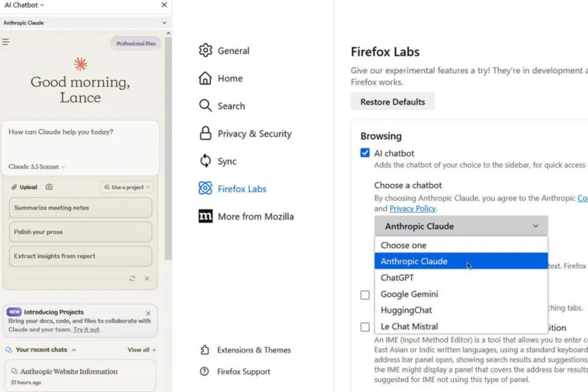Open General settings via the gear icon
Image resolution: width=588 pixels, height=392 pixels.
click(x=206, y=51)
